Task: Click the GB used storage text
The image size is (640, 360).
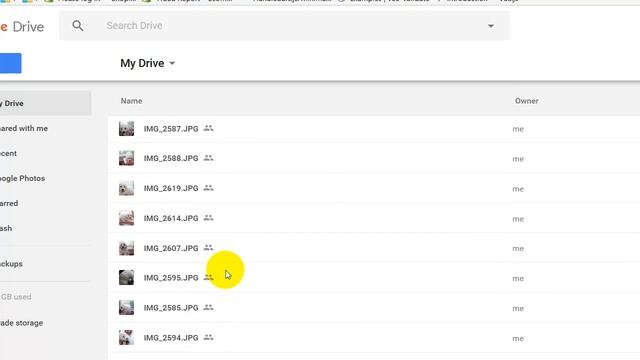Action: coord(16,297)
